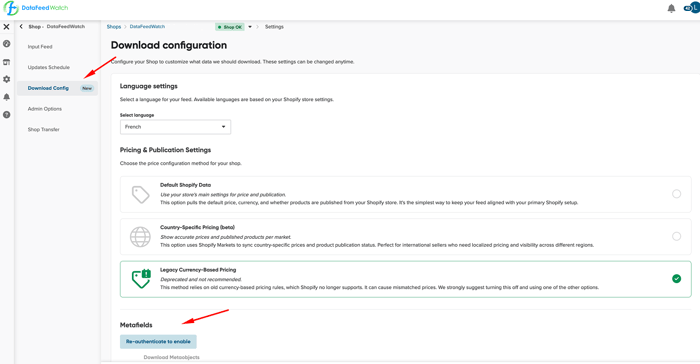Open dashboard gauge icon in left rail
The height and width of the screenshot is (364, 700).
tap(6, 44)
